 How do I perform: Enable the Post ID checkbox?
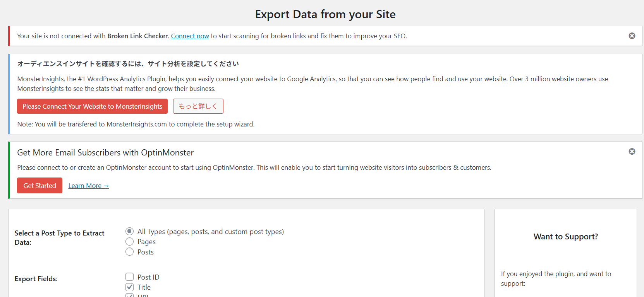tap(130, 277)
